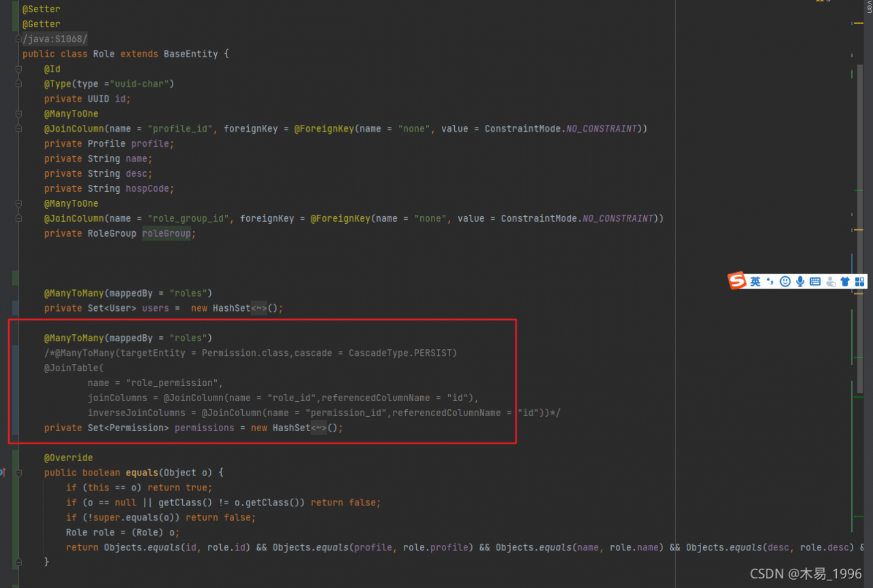Activate voice input via the microphone icon
Screen dimensions: 873x588
(800, 281)
